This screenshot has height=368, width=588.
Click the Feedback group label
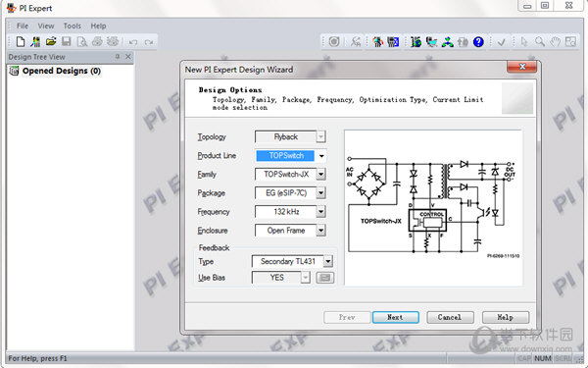(214, 248)
